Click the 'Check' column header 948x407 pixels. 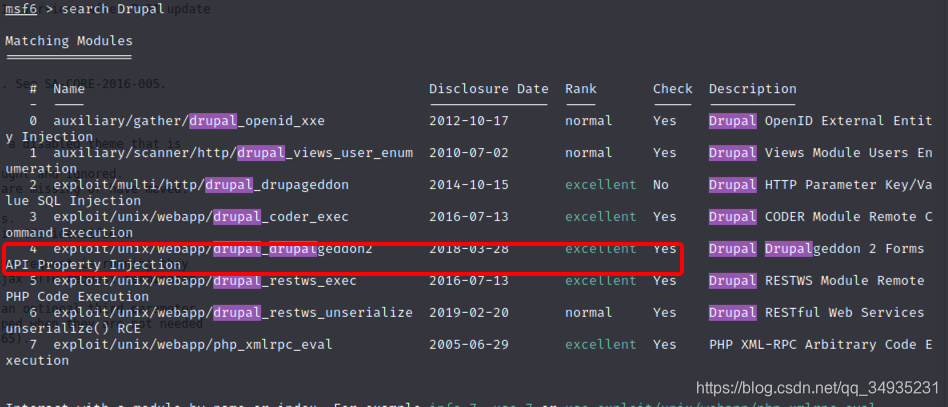(x=672, y=89)
